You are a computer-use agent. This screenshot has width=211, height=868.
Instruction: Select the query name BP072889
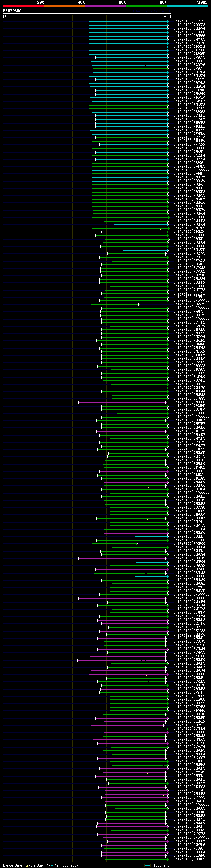click(13, 11)
